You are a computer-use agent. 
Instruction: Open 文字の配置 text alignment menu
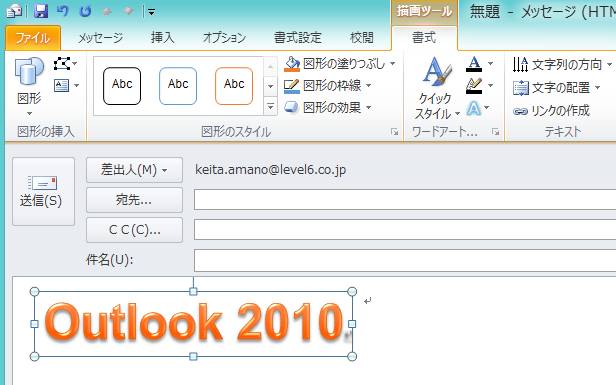[556, 88]
